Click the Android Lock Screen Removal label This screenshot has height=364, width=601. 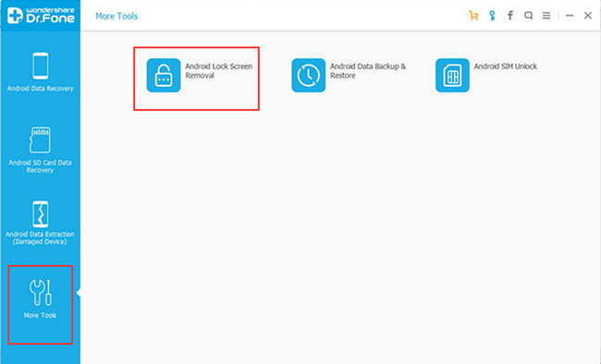point(219,71)
